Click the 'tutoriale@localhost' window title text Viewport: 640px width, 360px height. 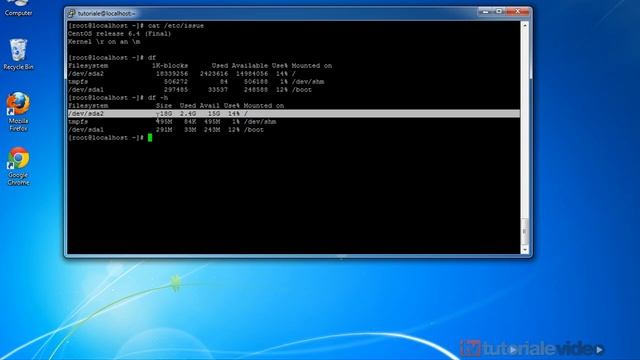click(x=106, y=13)
